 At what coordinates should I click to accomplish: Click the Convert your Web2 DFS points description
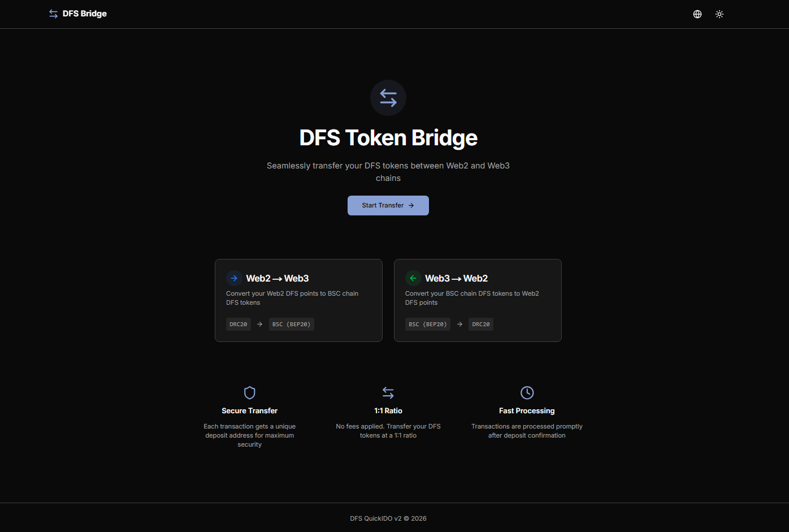[292, 298]
